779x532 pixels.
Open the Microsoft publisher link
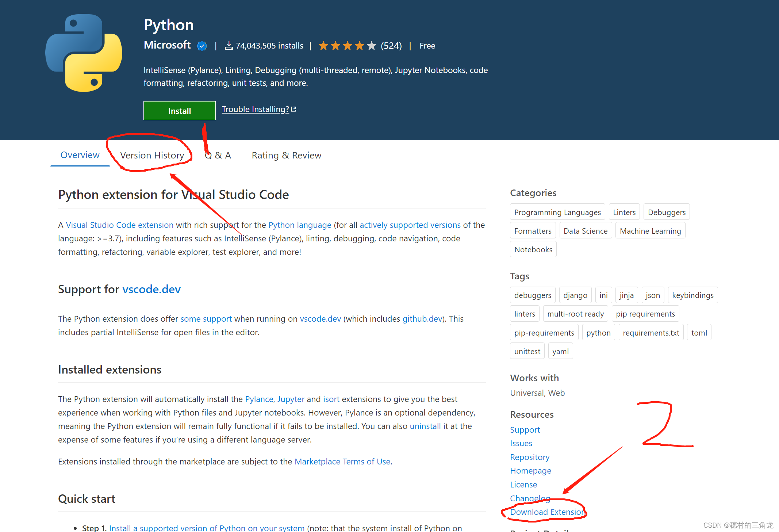tap(167, 45)
